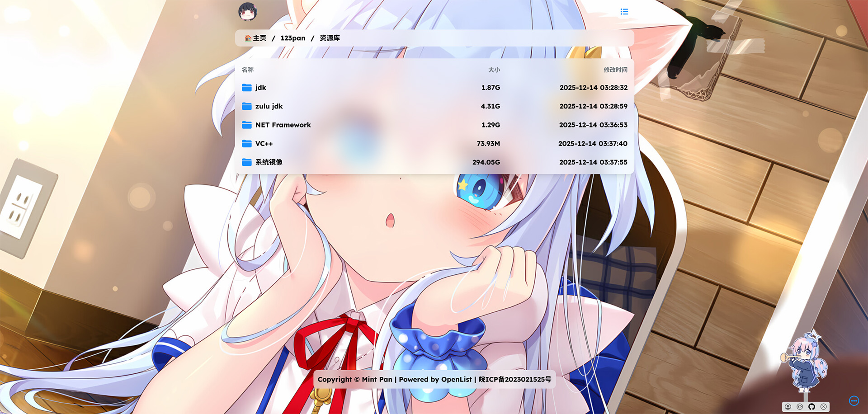Sort files by 大小 column header

494,70
